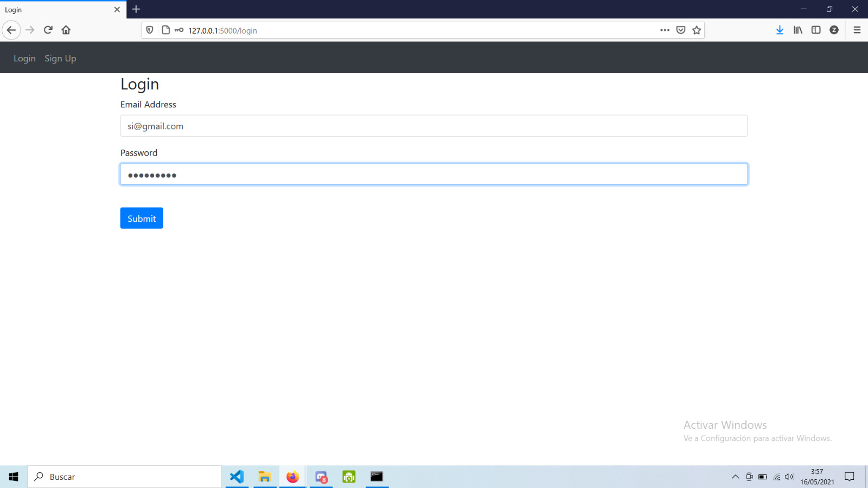Bookmark this page with the star
The width and height of the screenshot is (868, 488).
697,30
